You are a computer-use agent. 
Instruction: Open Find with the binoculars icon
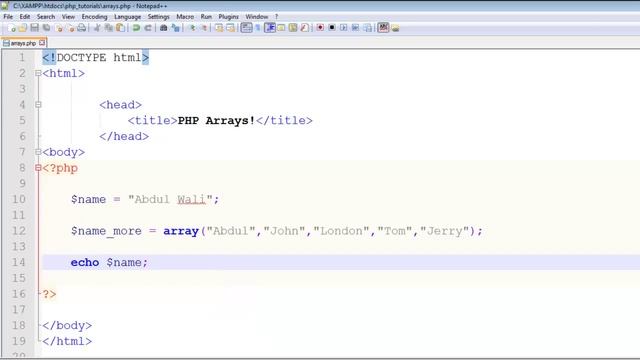point(163,28)
